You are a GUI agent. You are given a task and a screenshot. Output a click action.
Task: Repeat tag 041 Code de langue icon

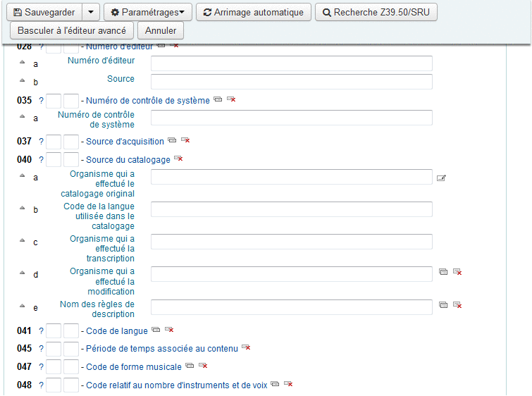point(156,330)
